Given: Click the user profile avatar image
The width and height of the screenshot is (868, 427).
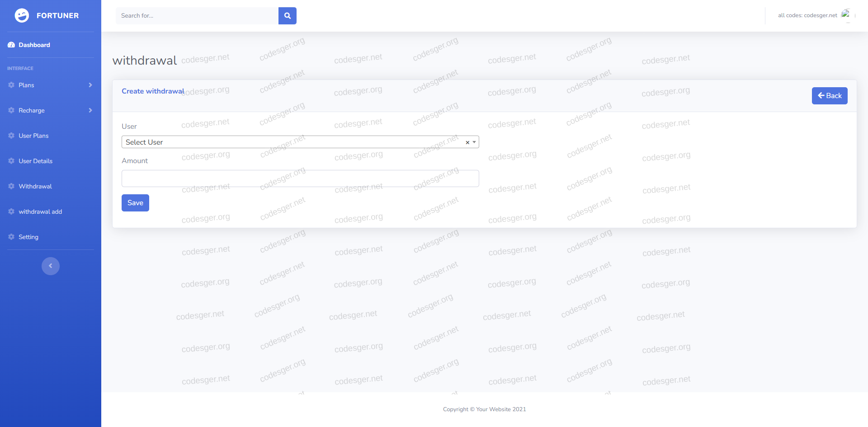Looking at the screenshot, I should point(845,15).
